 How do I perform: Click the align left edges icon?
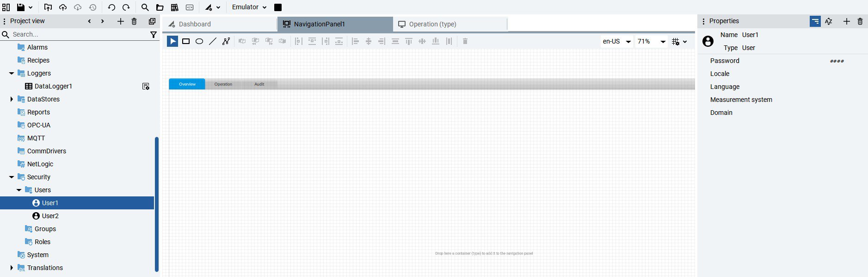[x=355, y=41]
